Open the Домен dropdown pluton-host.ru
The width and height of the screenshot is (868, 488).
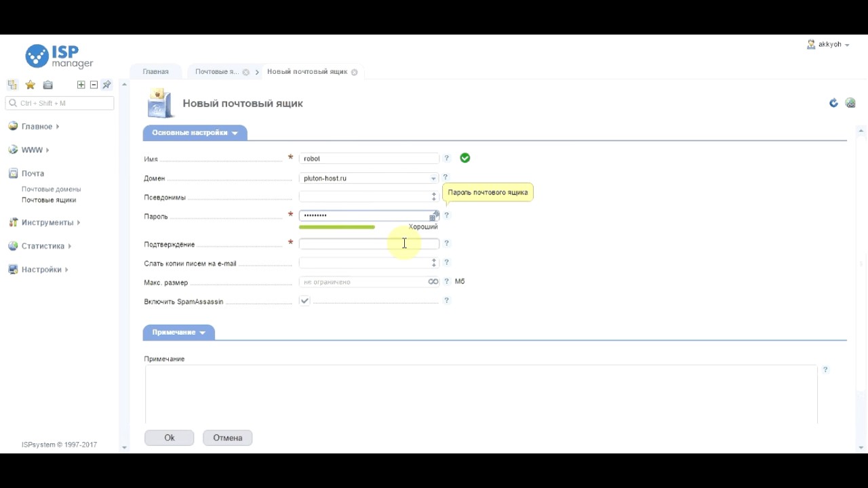tap(369, 178)
